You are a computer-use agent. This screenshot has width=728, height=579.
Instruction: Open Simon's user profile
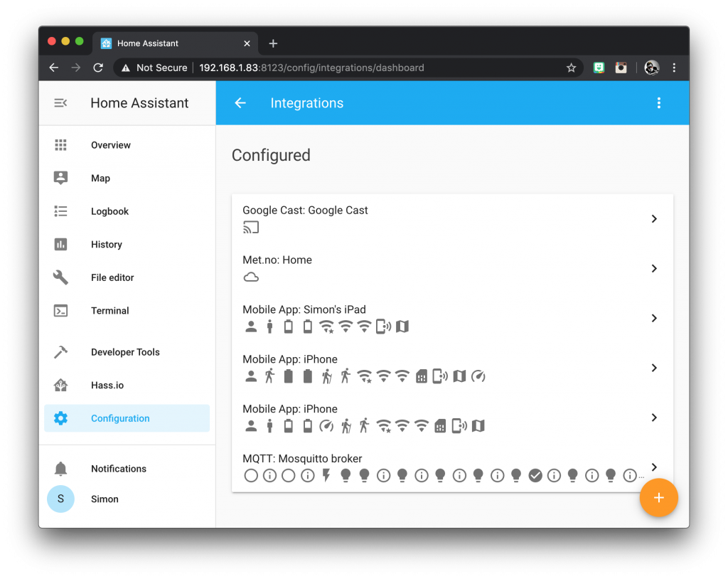(x=104, y=499)
